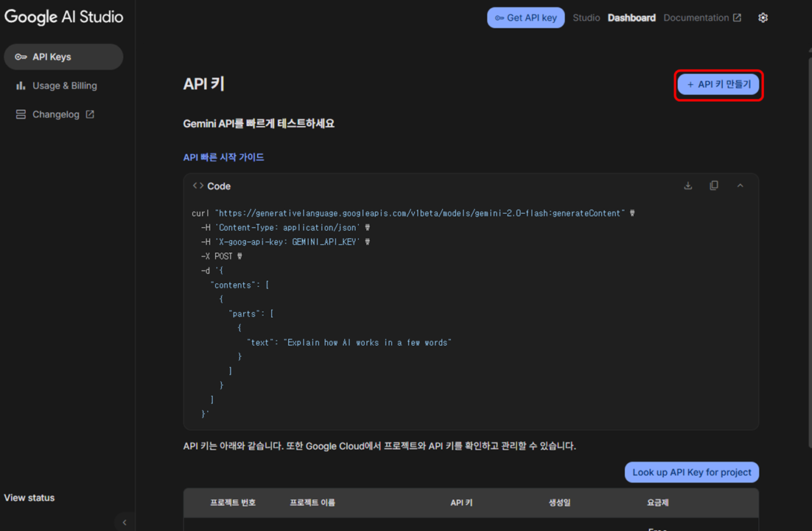Image resolution: width=812 pixels, height=531 pixels.
Task: Click the API 키 table column header
Action: [461, 502]
